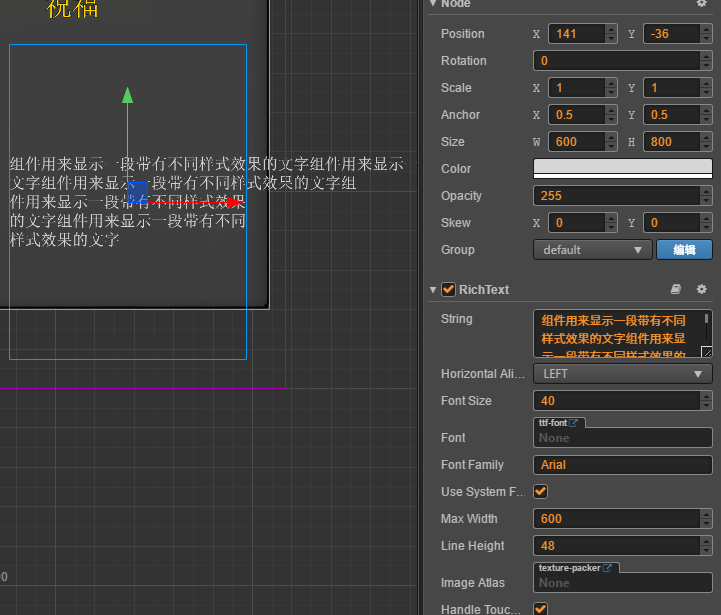Toggle the Use System Font checkbox
The width and height of the screenshot is (721, 615).
(541, 492)
